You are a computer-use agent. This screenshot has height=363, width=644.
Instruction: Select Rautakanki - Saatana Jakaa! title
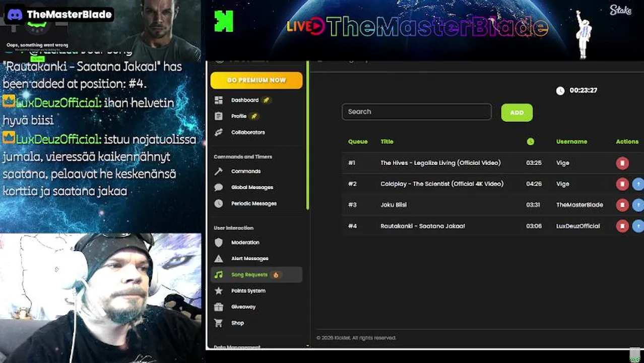coord(423,226)
